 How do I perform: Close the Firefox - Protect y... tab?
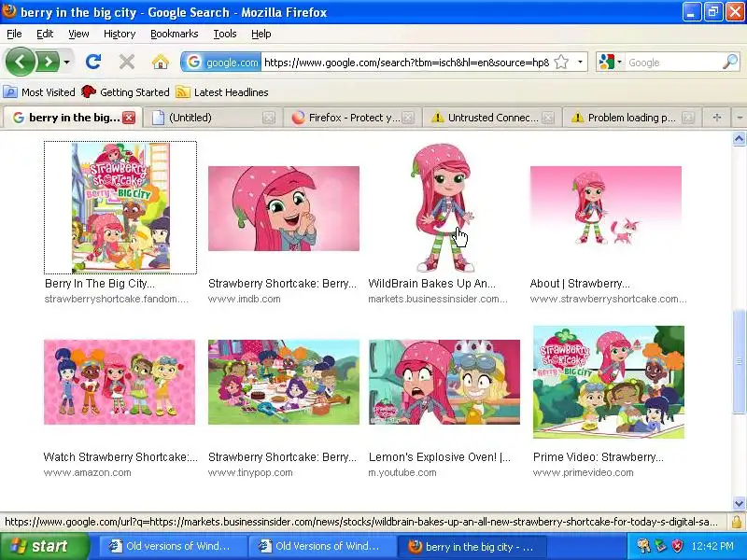(x=408, y=118)
